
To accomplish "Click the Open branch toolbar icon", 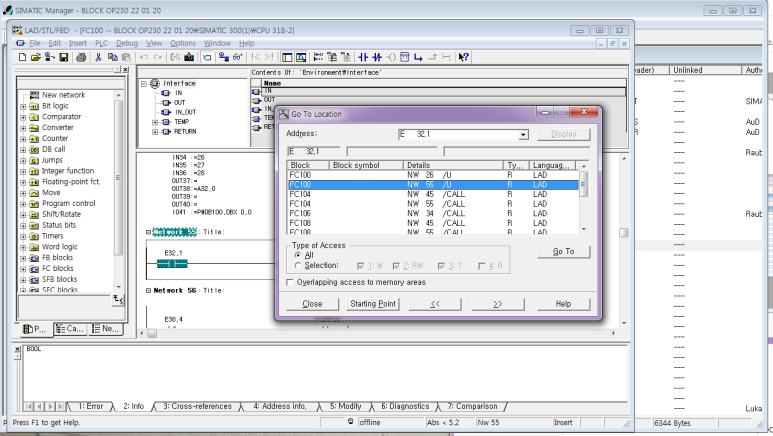I will tap(419, 57).
